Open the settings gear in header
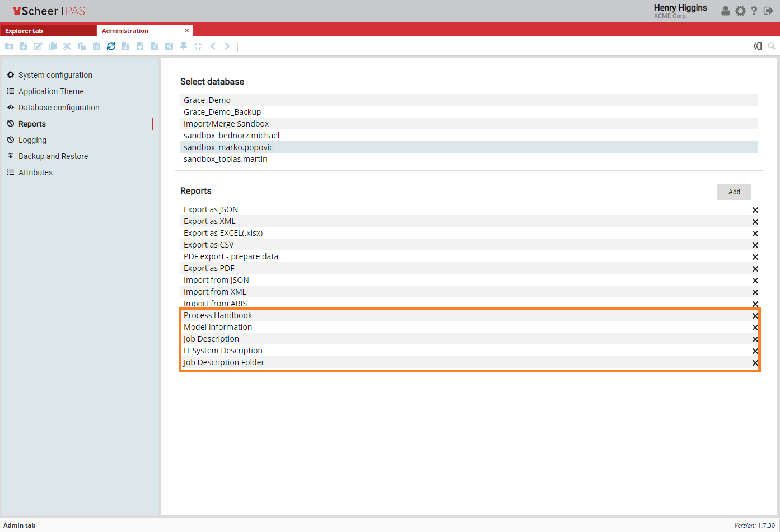This screenshot has width=780, height=532. [740, 11]
